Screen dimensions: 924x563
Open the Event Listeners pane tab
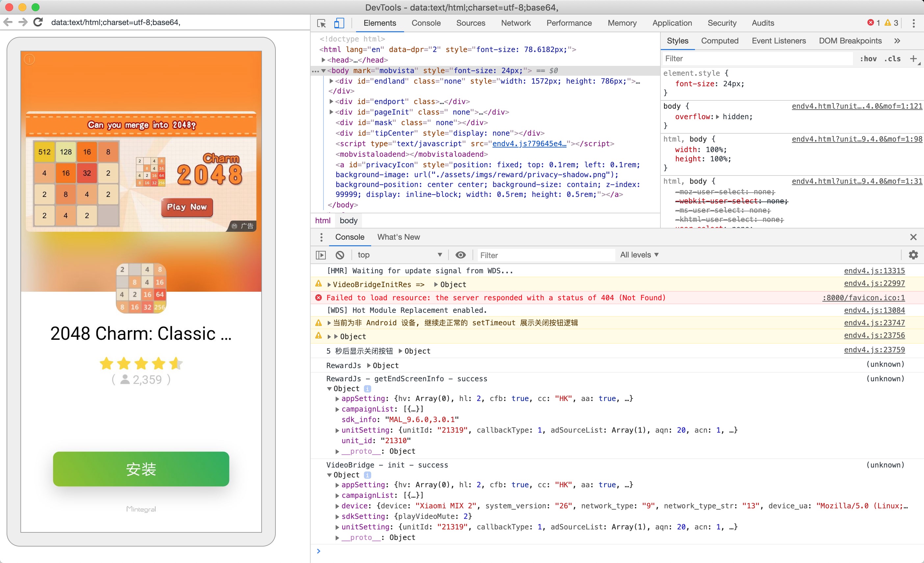click(x=779, y=41)
